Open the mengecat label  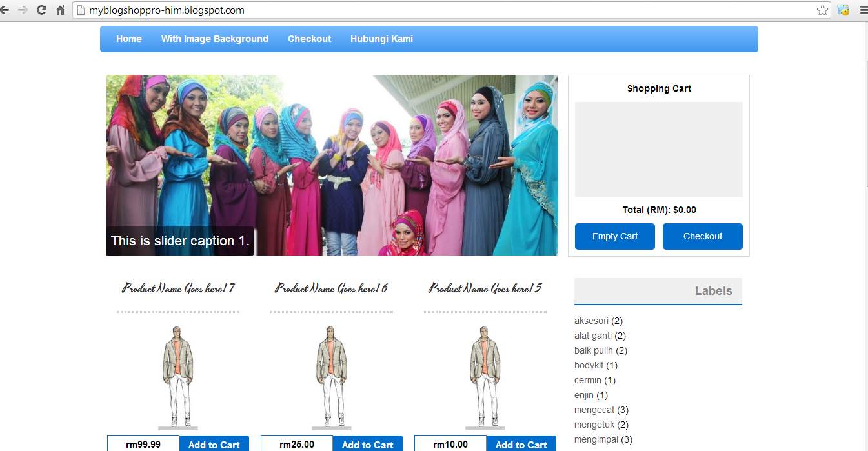pyautogui.click(x=594, y=410)
